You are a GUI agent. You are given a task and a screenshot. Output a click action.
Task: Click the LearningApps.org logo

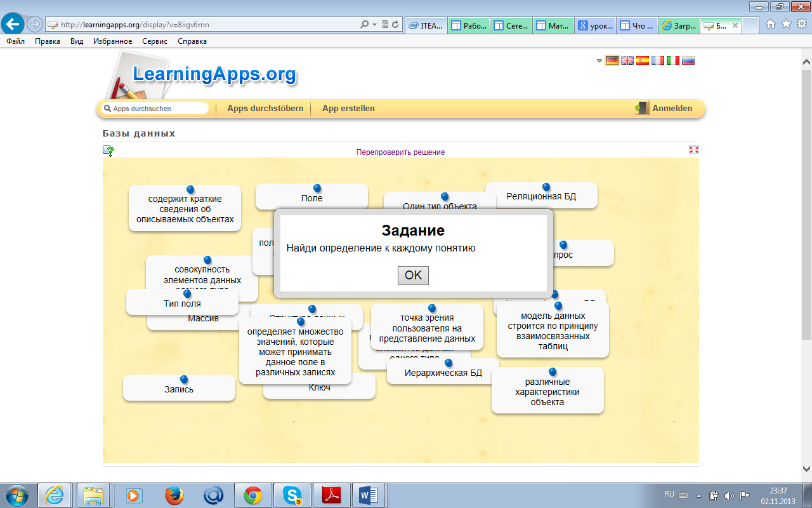tap(214, 74)
